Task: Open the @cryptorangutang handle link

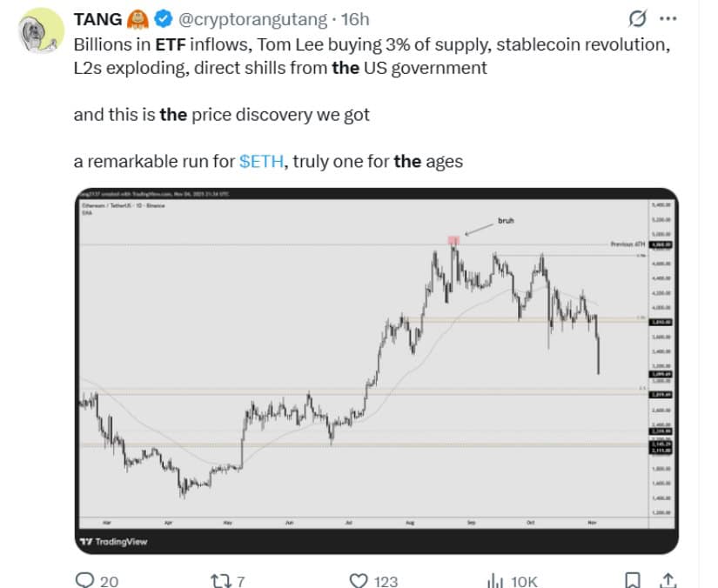Action: 253,19
